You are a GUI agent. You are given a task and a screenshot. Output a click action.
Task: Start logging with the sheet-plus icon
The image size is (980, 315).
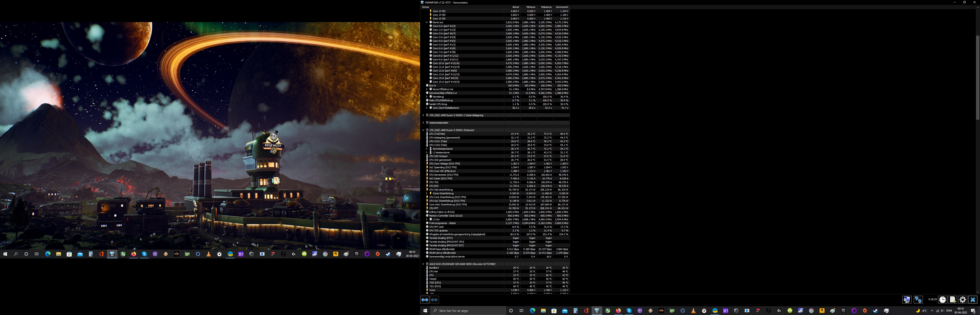click(953, 300)
